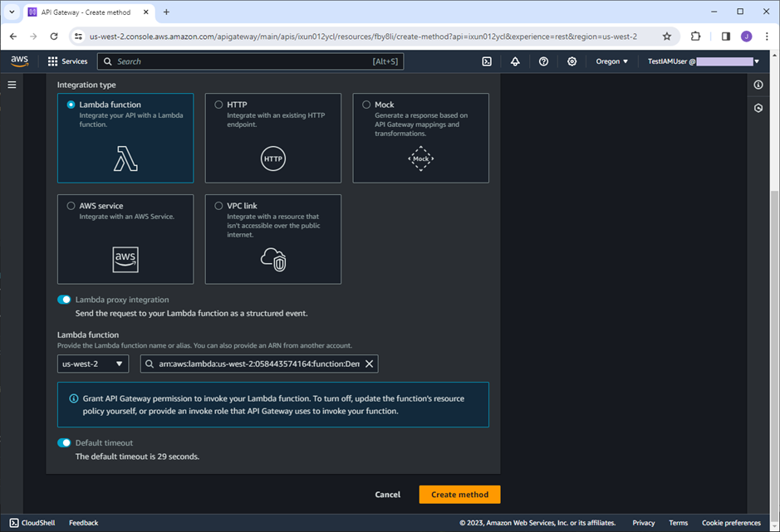This screenshot has width=780, height=532.
Task: Open the Terms link
Action: (x=678, y=523)
